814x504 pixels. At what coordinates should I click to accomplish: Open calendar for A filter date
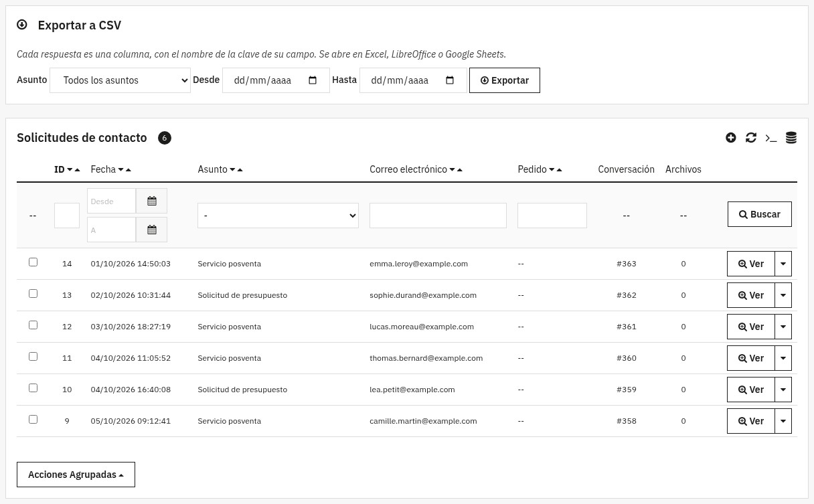[x=152, y=230]
